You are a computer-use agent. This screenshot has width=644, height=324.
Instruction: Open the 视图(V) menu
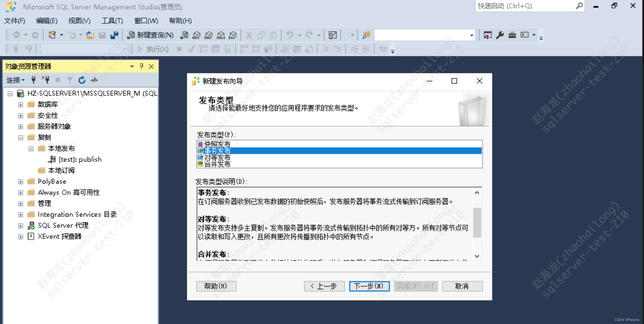tap(79, 21)
